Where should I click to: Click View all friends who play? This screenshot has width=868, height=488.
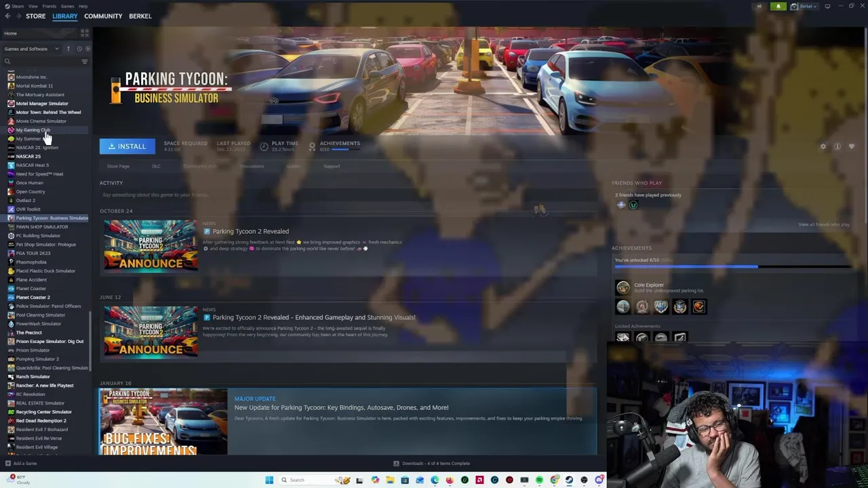click(x=823, y=224)
